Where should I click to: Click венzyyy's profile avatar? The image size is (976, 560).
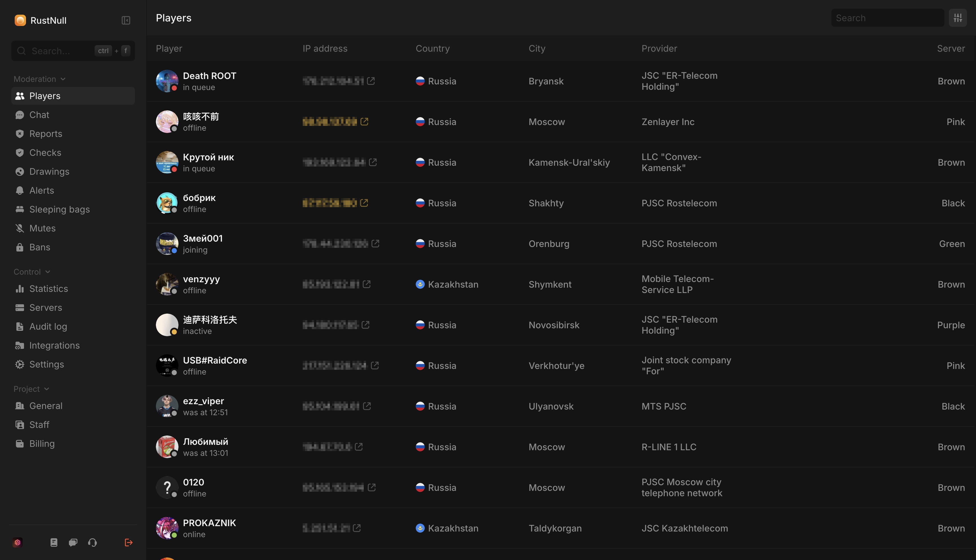pos(167,284)
